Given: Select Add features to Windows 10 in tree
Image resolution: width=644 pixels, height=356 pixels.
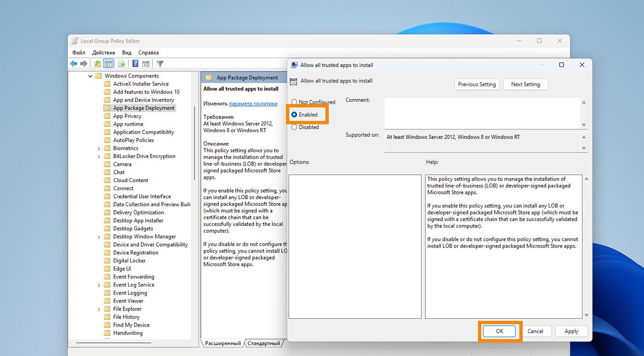Looking at the screenshot, I should (x=146, y=92).
